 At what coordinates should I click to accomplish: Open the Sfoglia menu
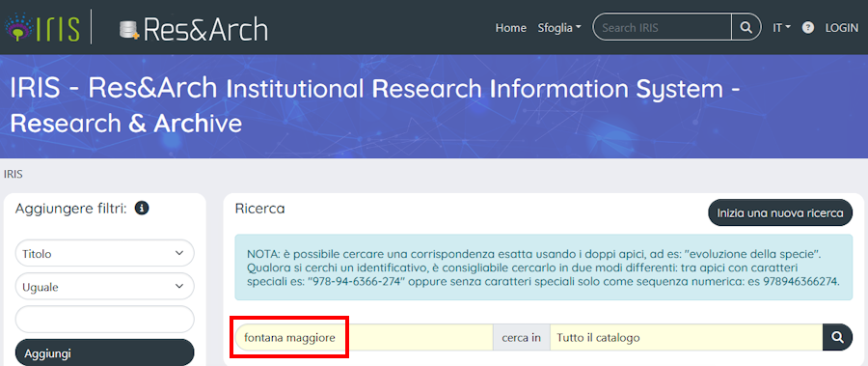click(x=559, y=28)
